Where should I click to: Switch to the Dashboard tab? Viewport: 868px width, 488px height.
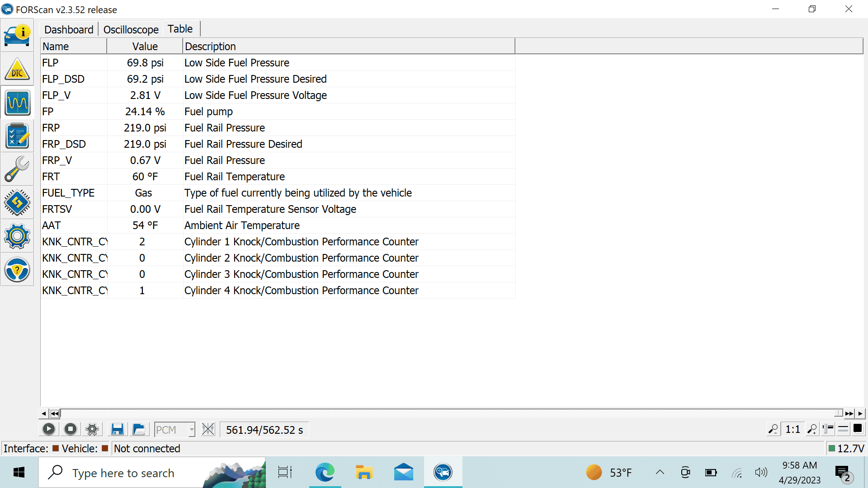[69, 30]
